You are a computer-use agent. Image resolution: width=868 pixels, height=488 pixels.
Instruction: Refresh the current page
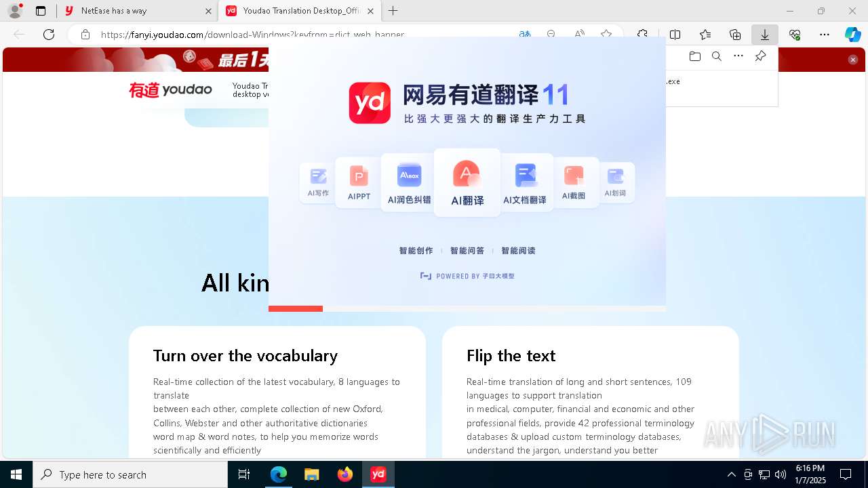(x=49, y=35)
